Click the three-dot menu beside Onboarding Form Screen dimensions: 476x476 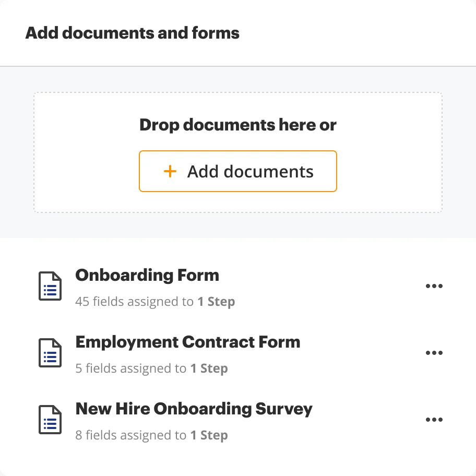point(435,286)
